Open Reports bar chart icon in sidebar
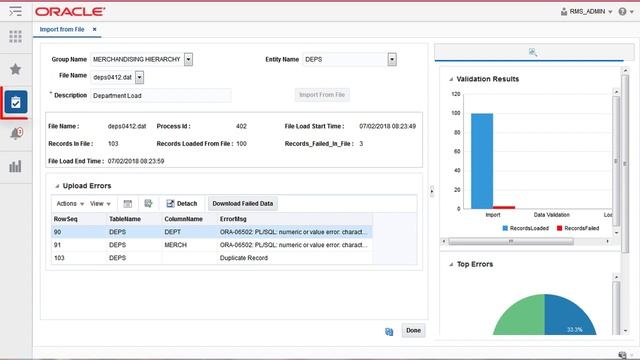The width and height of the screenshot is (640, 360). [x=16, y=166]
